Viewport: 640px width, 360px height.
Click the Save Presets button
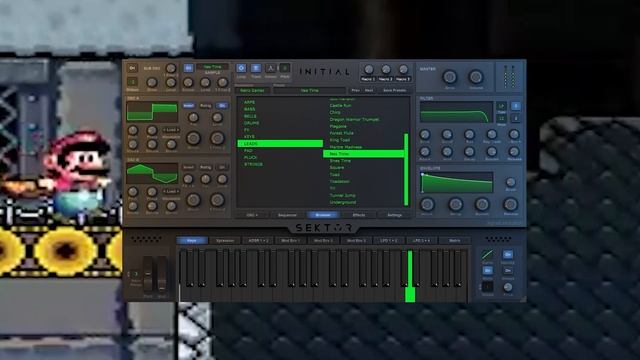pos(394,91)
